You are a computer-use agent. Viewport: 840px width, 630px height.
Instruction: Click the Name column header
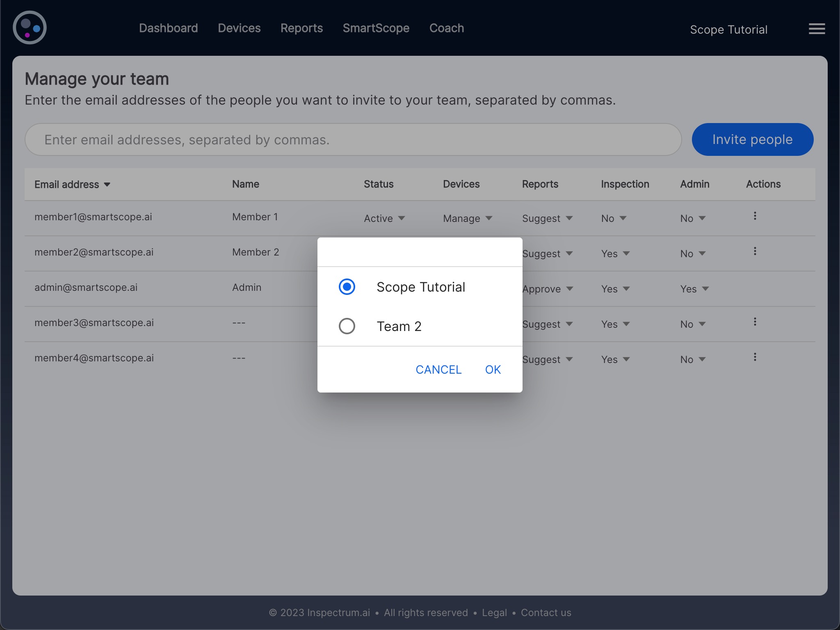click(246, 184)
